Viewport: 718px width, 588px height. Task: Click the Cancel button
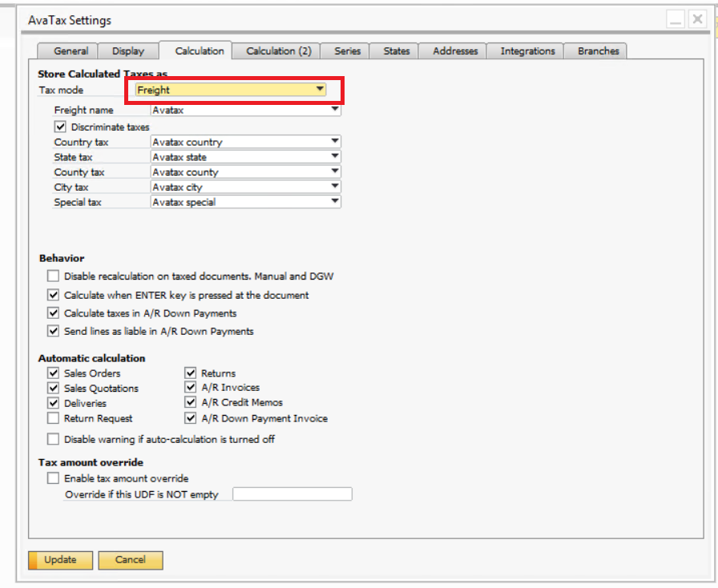click(131, 560)
